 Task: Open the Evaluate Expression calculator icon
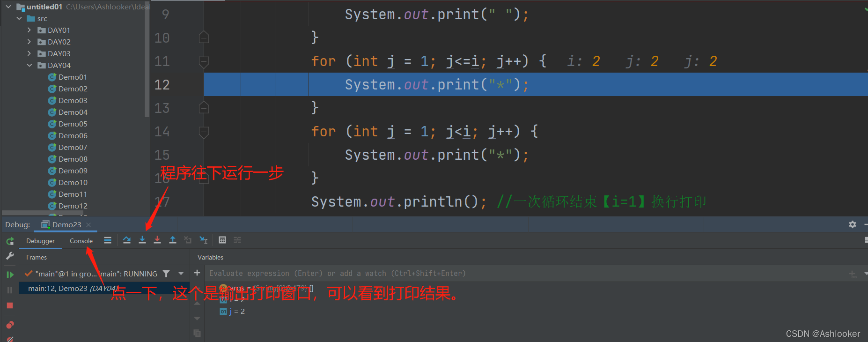click(222, 240)
